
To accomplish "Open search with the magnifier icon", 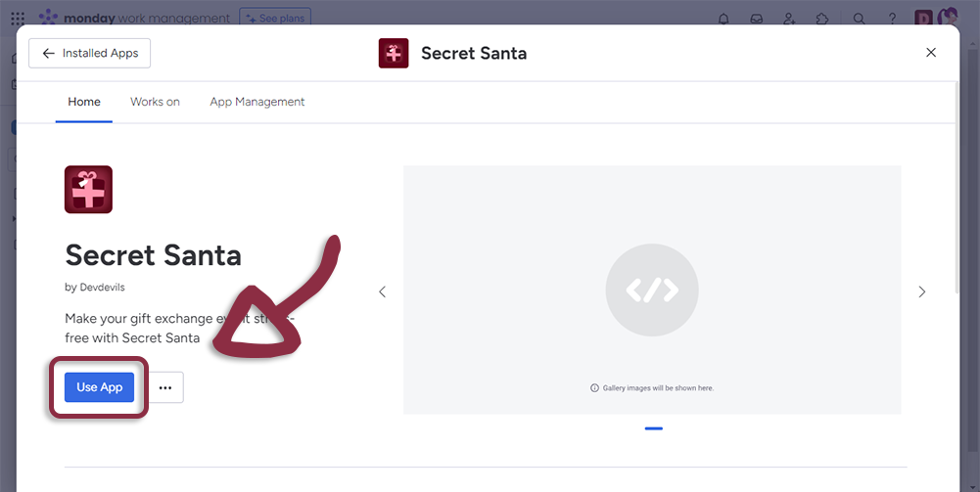I will 859,19.
